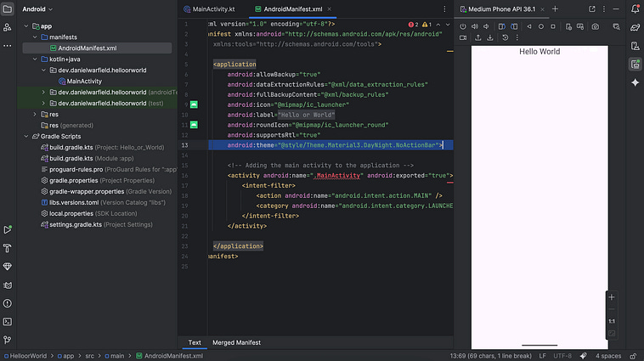Viewport: 644px width, 361px height.
Task: Collapse the Gradle Scripts node
Action: pos(26,137)
